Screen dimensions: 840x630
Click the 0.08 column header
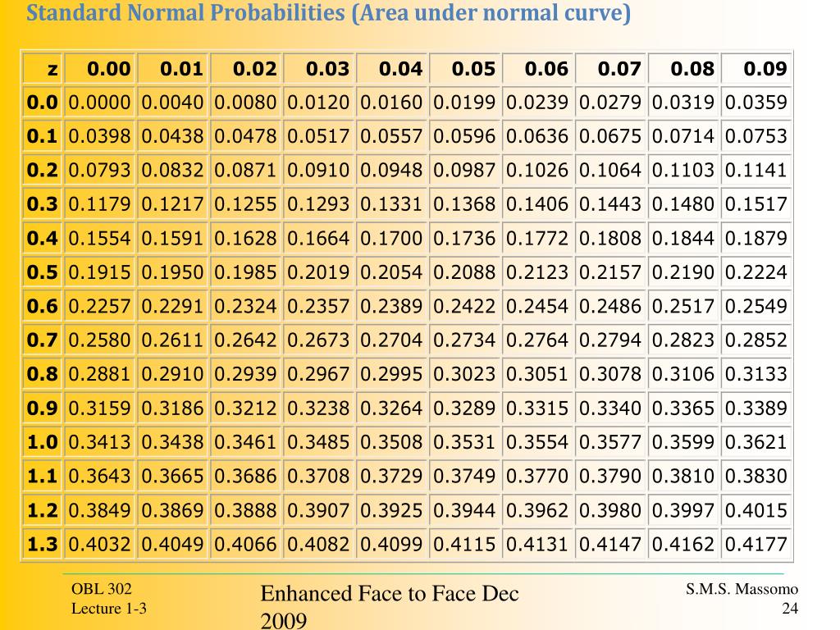pyautogui.click(x=683, y=69)
